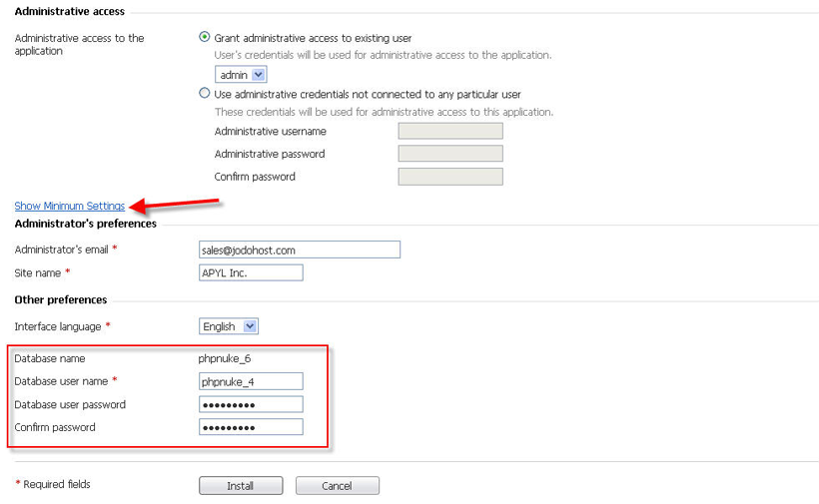Click the Administrative password field

pyautogui.click(x=450, y=154)
